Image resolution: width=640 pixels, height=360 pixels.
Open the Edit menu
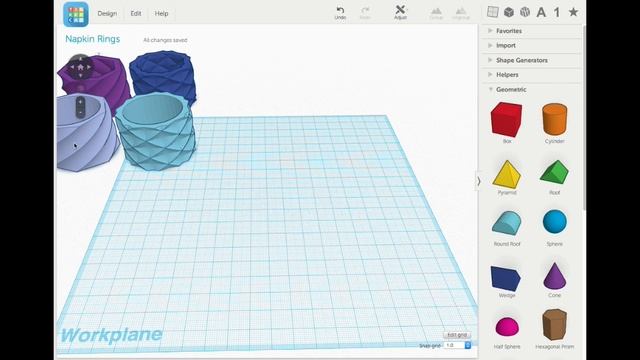(x=136, y=13)
